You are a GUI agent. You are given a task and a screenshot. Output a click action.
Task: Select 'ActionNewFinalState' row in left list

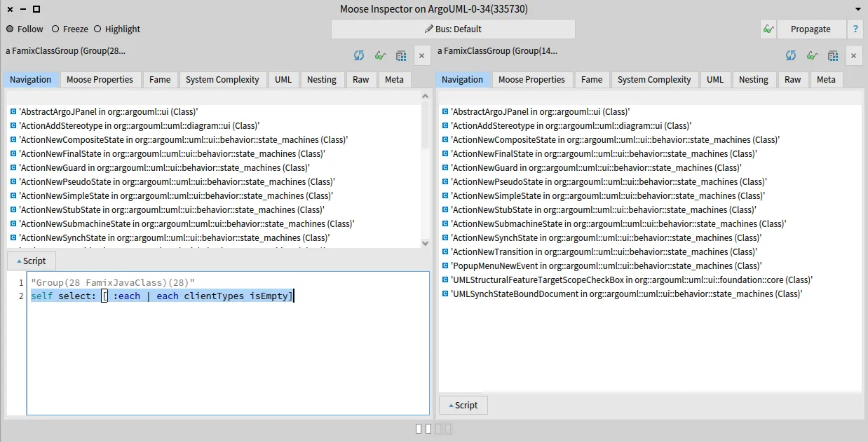click(215, 153)
